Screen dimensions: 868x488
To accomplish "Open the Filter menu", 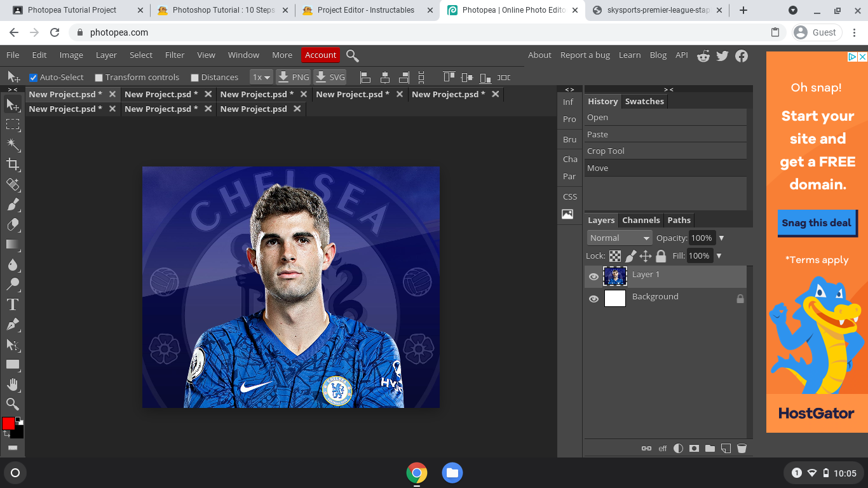I will tap(175, 55).
